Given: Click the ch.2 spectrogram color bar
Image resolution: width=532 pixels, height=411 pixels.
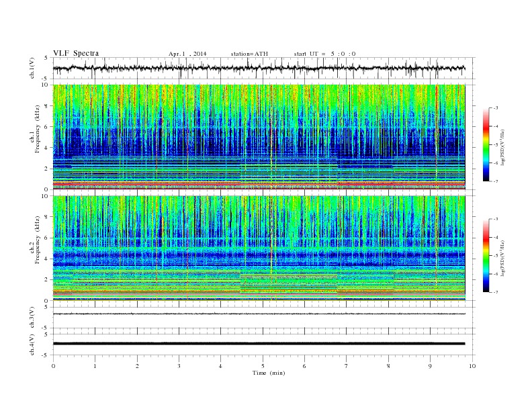Looking at the screenshot, I should tap(486, 255).
